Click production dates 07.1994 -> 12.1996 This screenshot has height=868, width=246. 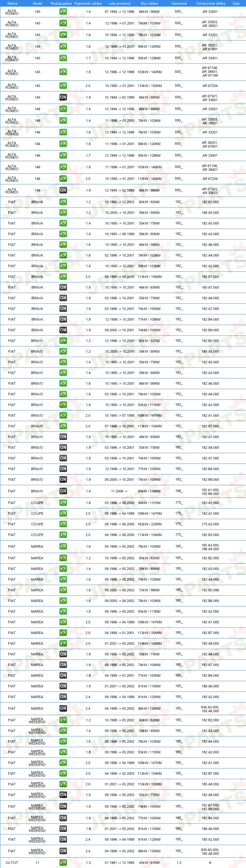[x=120, y=11]
